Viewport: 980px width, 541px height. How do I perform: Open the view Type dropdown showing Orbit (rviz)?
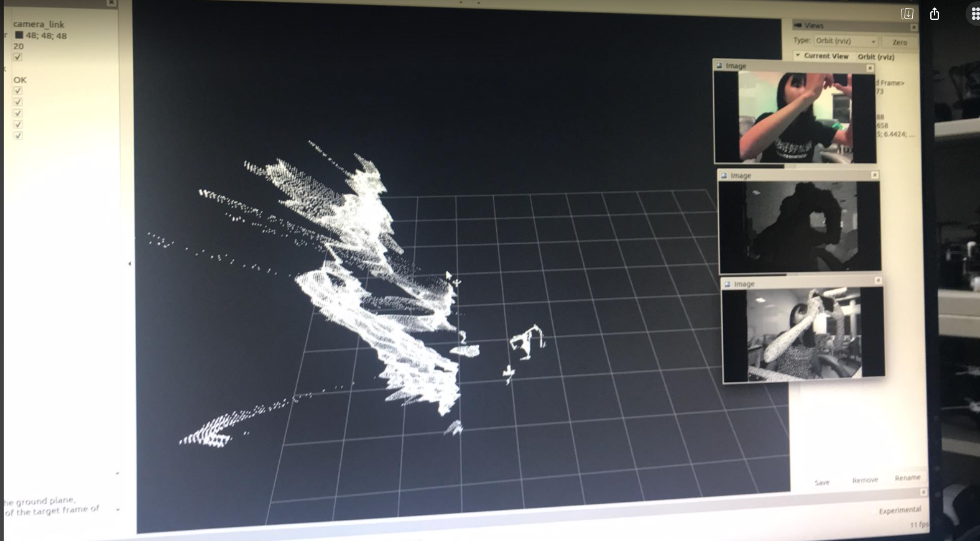point(846,41)
